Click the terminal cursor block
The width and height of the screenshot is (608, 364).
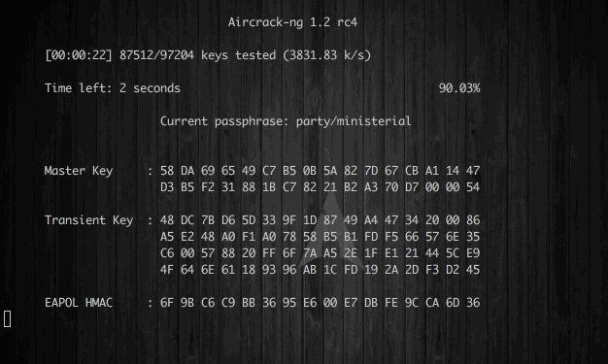7,319
